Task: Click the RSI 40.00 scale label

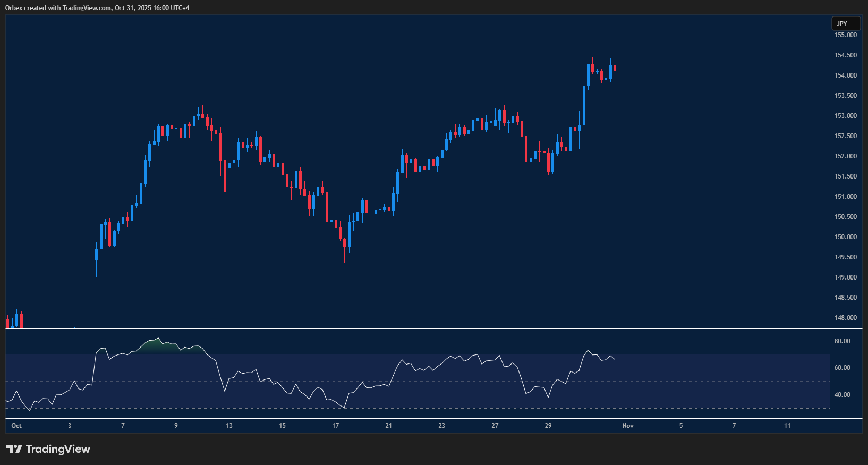Action: pos(842,395)
